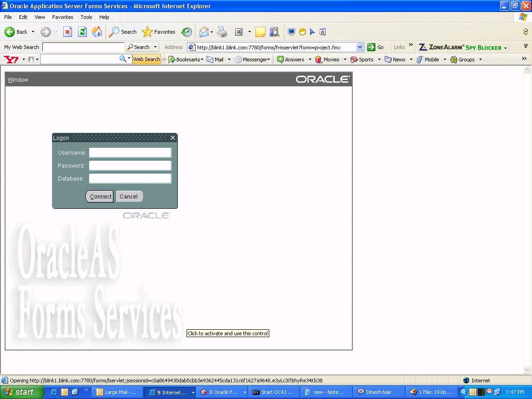
Task: Go to Home page icon
Action: click(97, 32)
